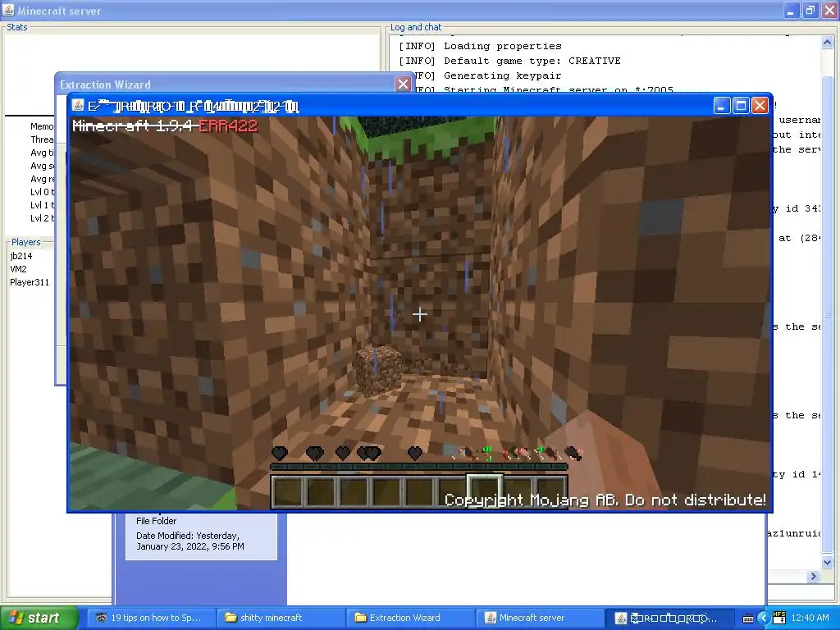Screen dimensions: 840x630
Task: Click the 12:40 AM taskbar clock
Action: pyautogui.click(x=810, y=618)
